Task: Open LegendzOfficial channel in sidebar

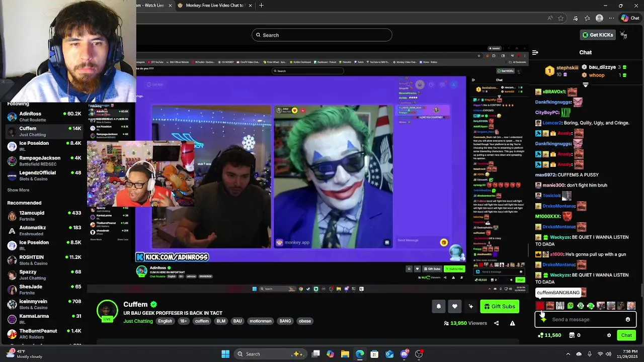Action: (44, 175)
